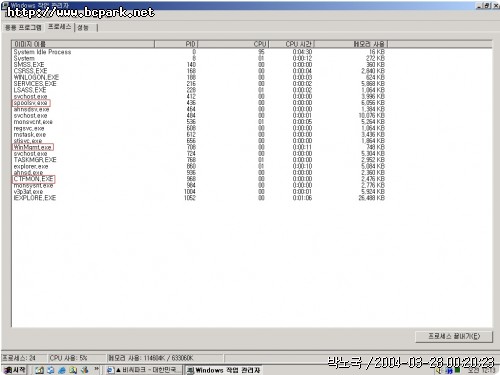Sort by the 이미지 이름 column header

tap(83, 44)
